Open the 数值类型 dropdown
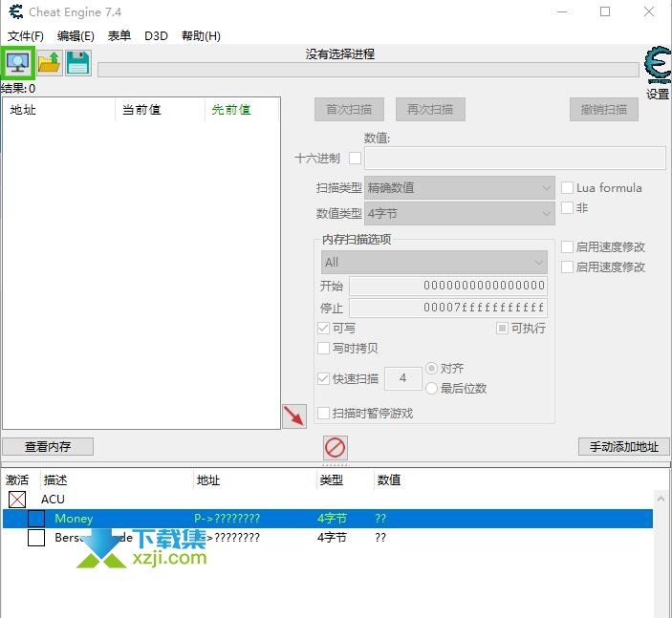This screenshot has width=672, height=618. point(460,213)
